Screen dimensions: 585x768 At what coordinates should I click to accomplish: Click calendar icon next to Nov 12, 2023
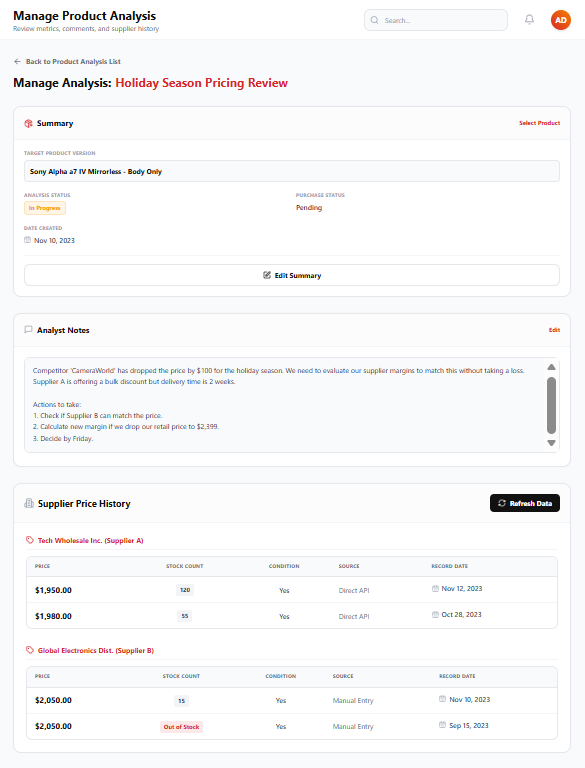435,588
